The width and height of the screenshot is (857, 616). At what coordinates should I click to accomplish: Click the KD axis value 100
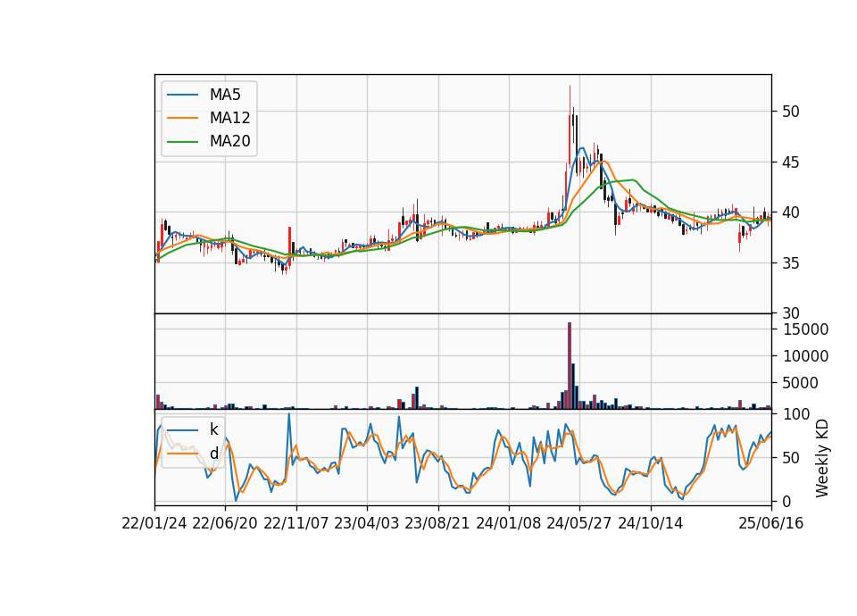pyautogui.click(x=796, y=414)
